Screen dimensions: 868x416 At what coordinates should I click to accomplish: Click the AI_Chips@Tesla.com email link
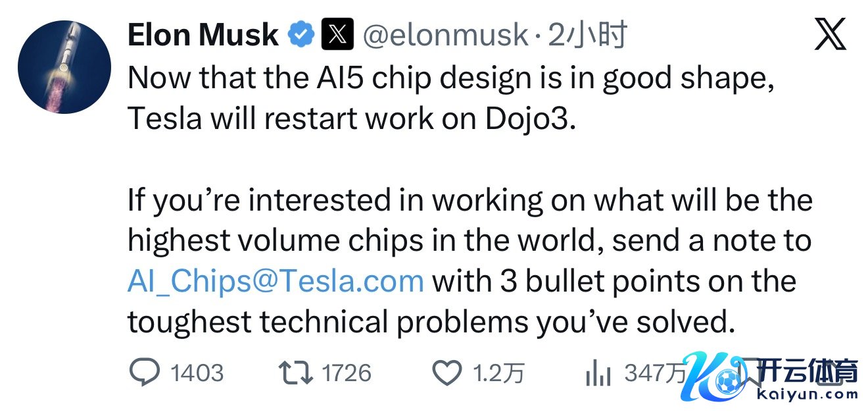(276, 281)
